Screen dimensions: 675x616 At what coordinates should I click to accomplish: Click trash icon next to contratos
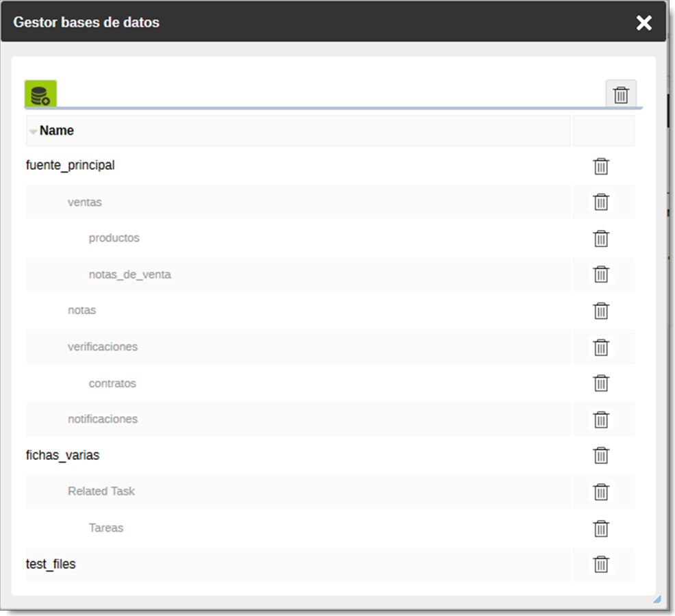600,383
